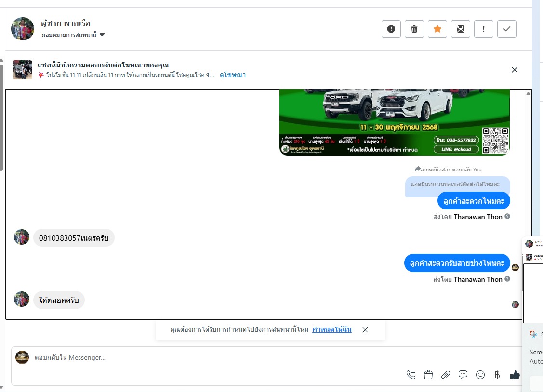Toggle the orange star follow-up flag

437,29
